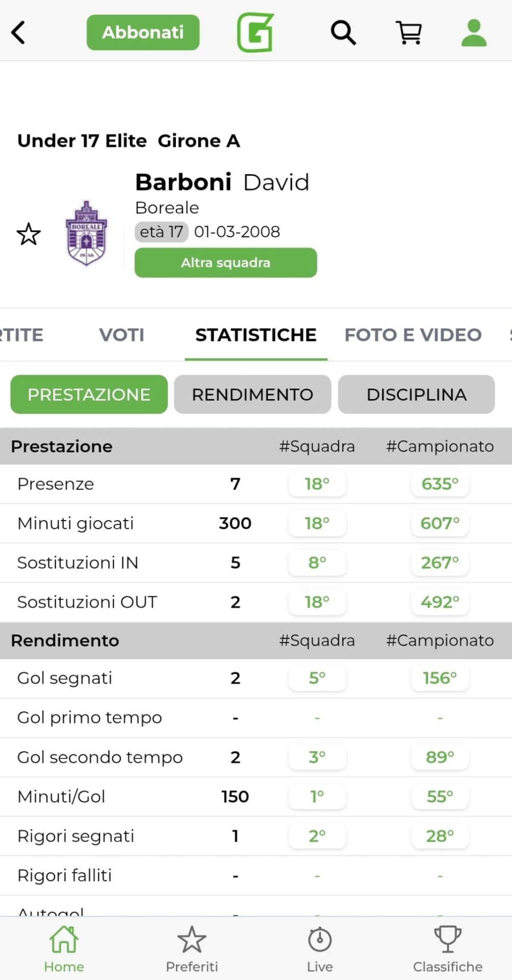Tap the green G logo
Screen dimensions: 512x980
(x=255, y=33)
